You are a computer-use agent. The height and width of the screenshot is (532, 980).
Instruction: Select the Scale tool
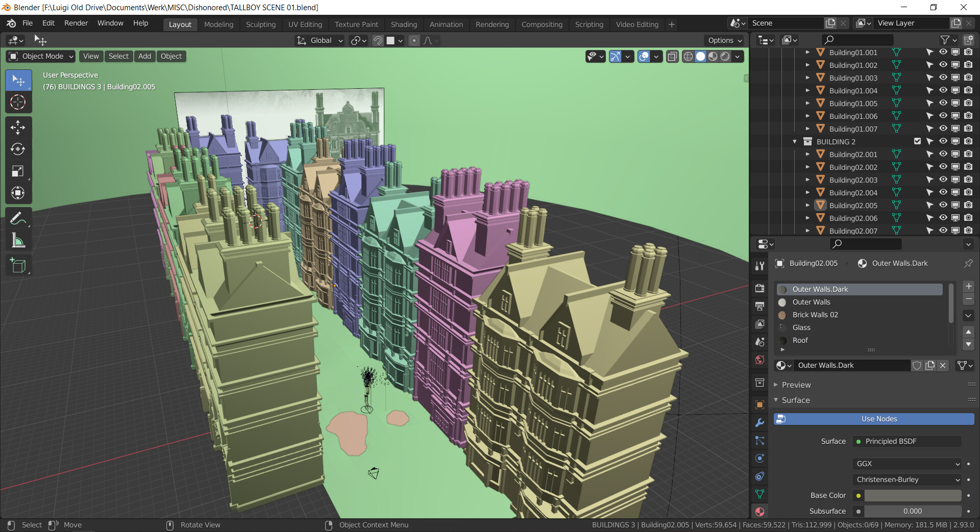click(x=18, y=171)
